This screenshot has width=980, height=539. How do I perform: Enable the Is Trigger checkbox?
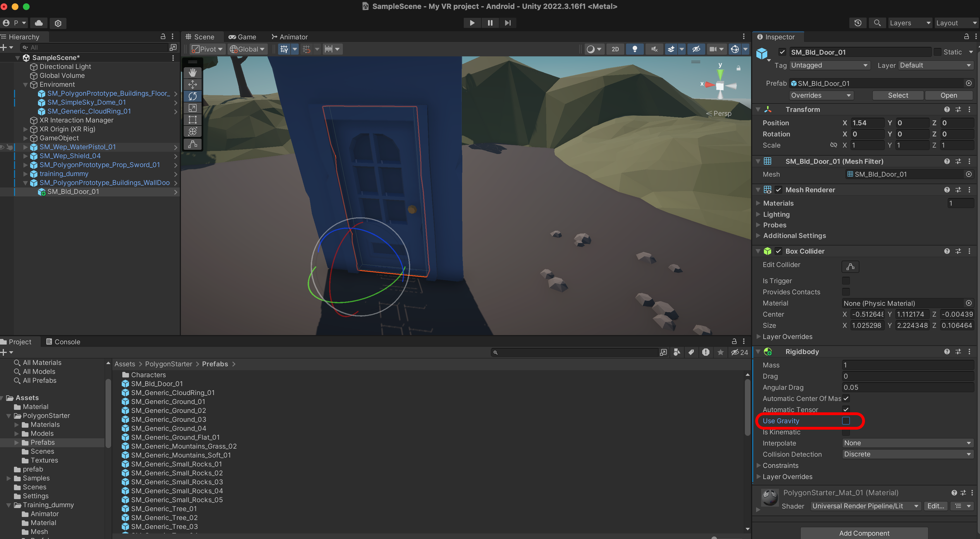[845, 281]
